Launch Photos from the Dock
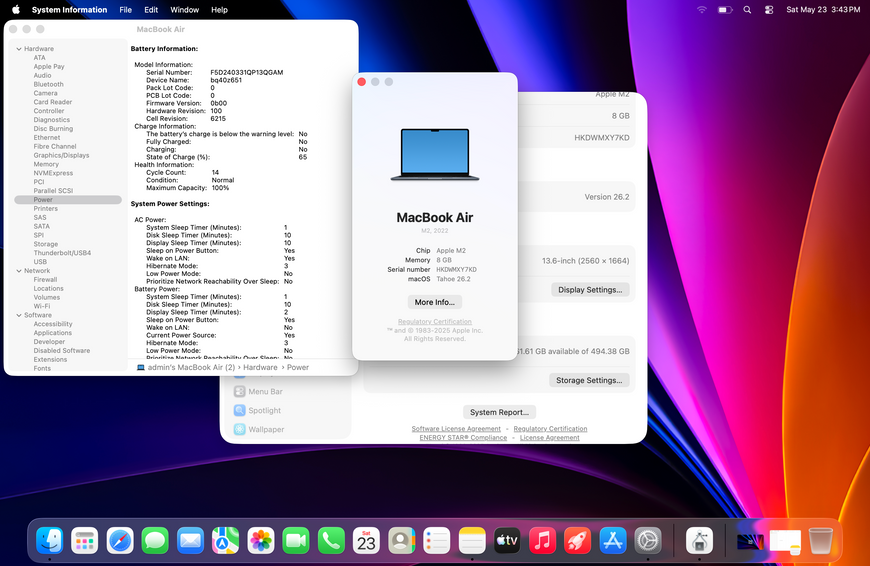Image resolution: width=870 pixels, height=566 pixels. (x=261, y=540)
